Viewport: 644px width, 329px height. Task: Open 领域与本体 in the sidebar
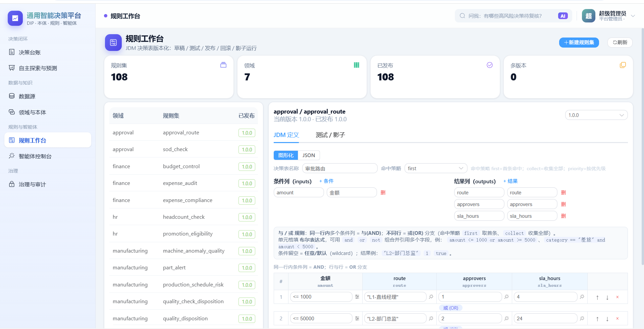click(x=48, y=112)
